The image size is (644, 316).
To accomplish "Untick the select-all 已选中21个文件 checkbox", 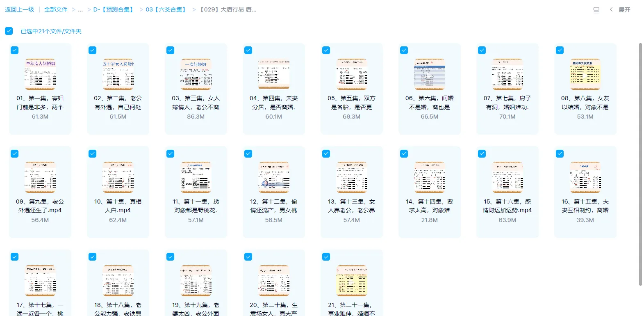I will tap(9, 31).
